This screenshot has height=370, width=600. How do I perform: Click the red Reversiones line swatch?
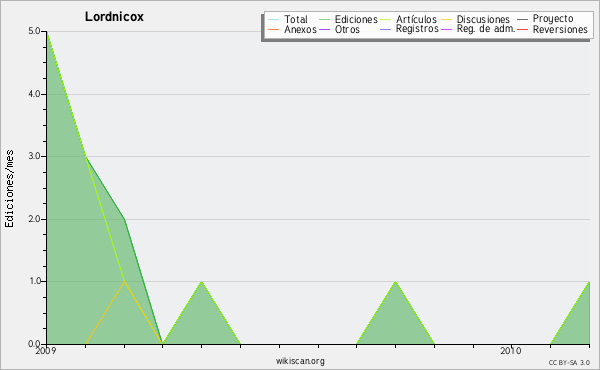click(x=522, y=29)
